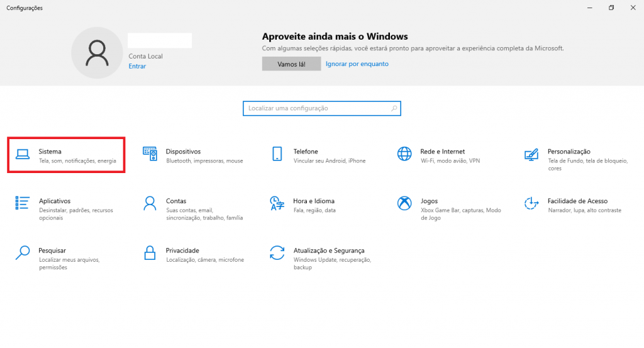Click 'Vincular seu Android, iPhone' description
Viewport: 644px width, 348px height.
click(330, 160)
